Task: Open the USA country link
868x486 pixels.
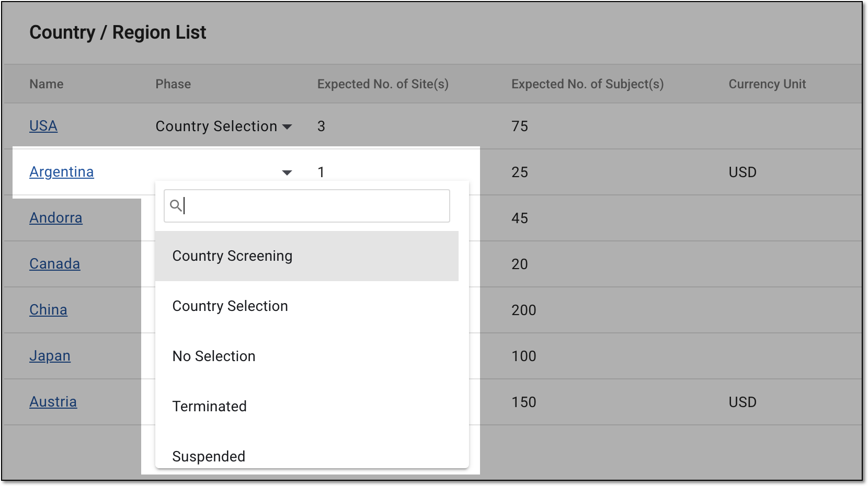Action: click(43, 126)
